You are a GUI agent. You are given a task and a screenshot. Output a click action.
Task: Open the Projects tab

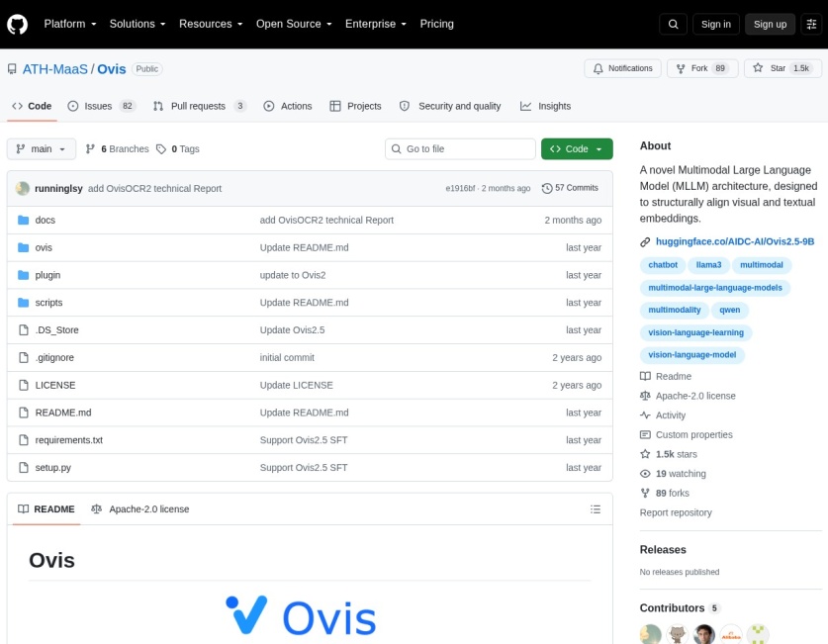tap(355, 106)
